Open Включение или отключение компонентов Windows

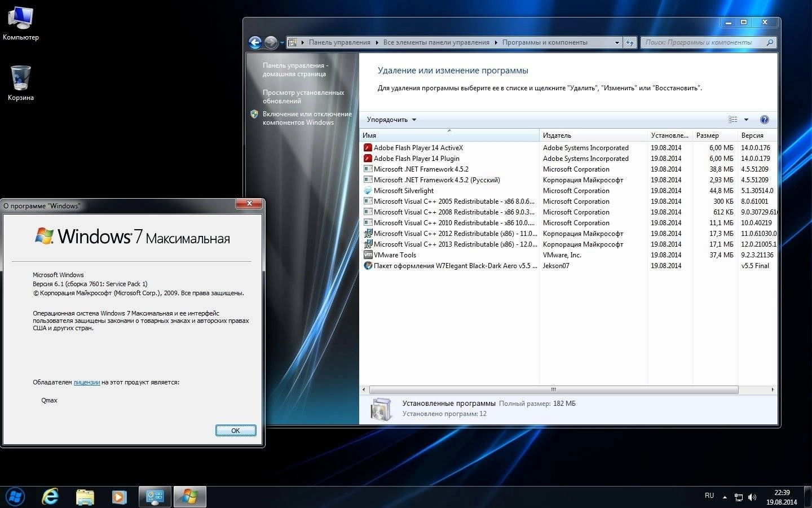(307, 118)
